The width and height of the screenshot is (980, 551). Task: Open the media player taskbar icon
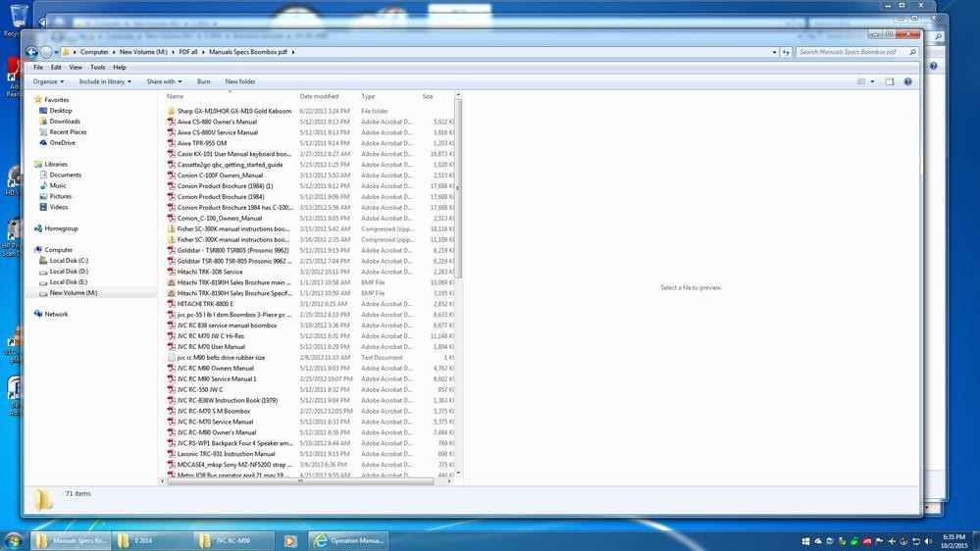pyautogui.click(x=289, y=541)
